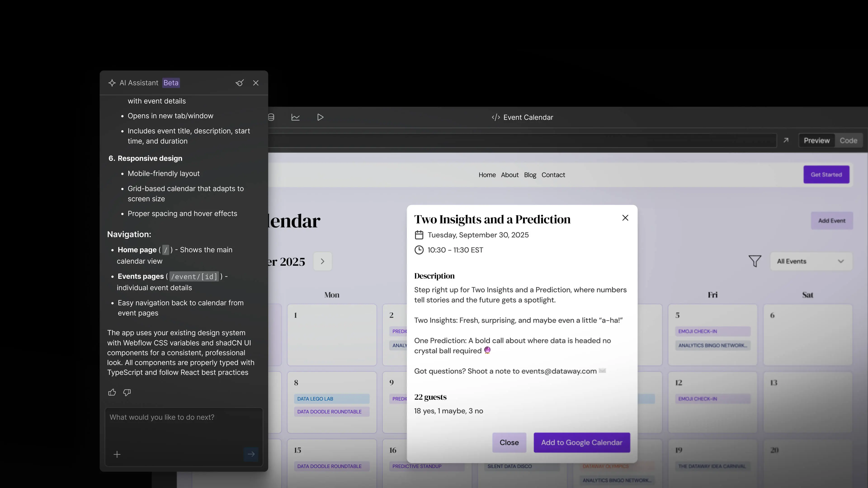868x488 pixels.
Task: Click the filter funnel icon
Action: pyautogui.click(x=755, y=261)
